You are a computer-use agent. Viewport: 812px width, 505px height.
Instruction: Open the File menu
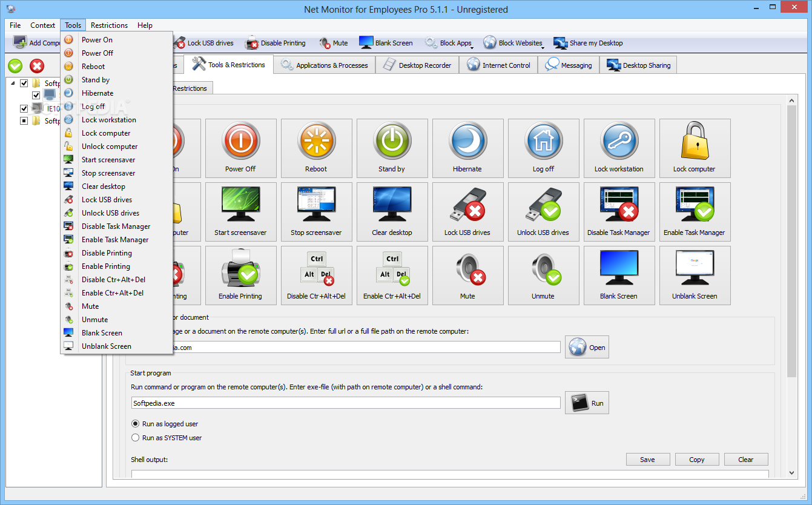(15, 25)
